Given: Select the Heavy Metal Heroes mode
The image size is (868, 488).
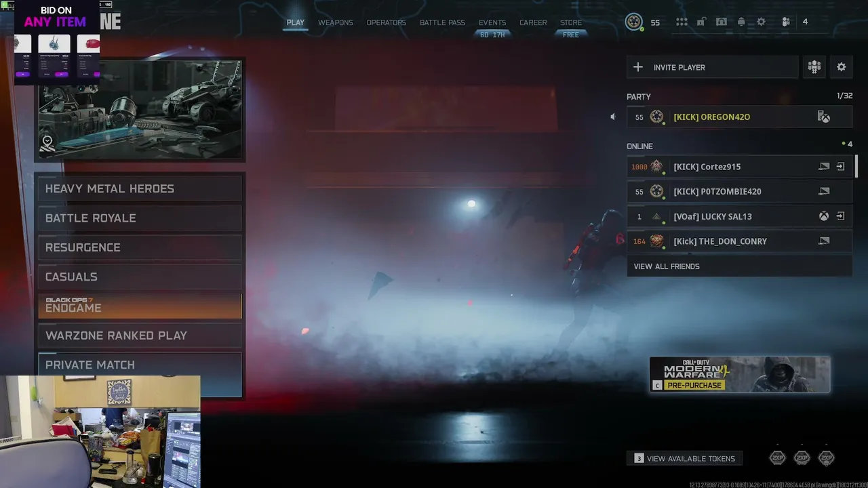Looking at the screenshot, I should [140, 188].
